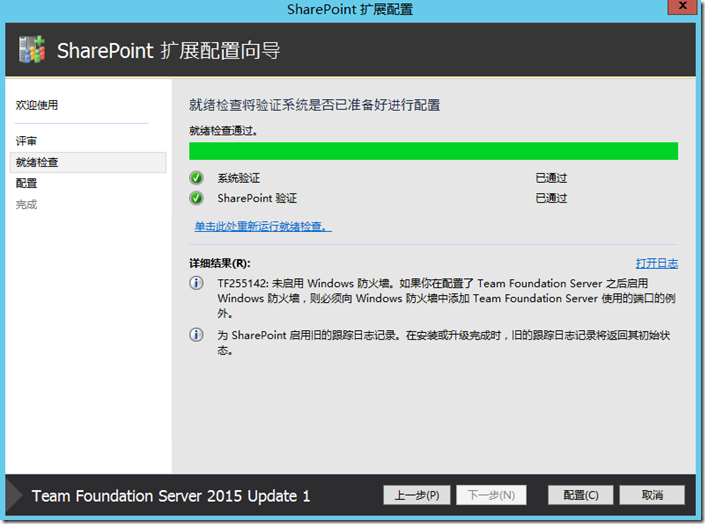This screenshot has width=705, height=524.
Task: Go back with 上一步(P) button
Action: point(416,495)
